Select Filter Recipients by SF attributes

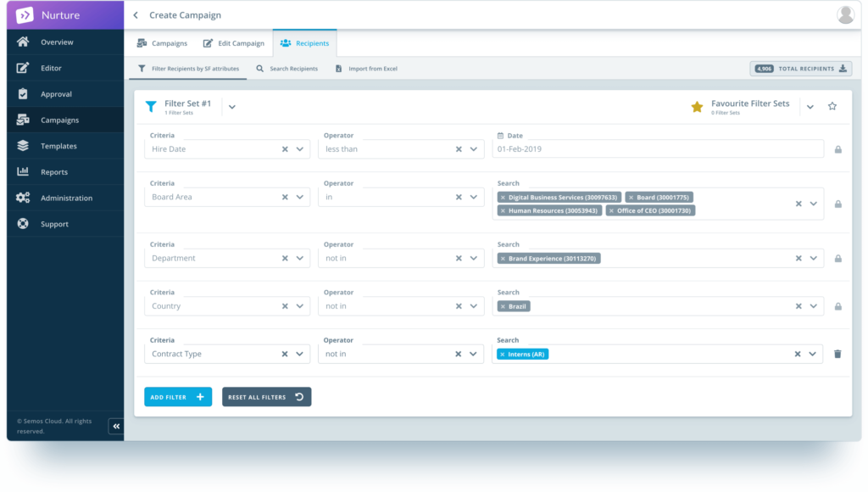[188, 69]
